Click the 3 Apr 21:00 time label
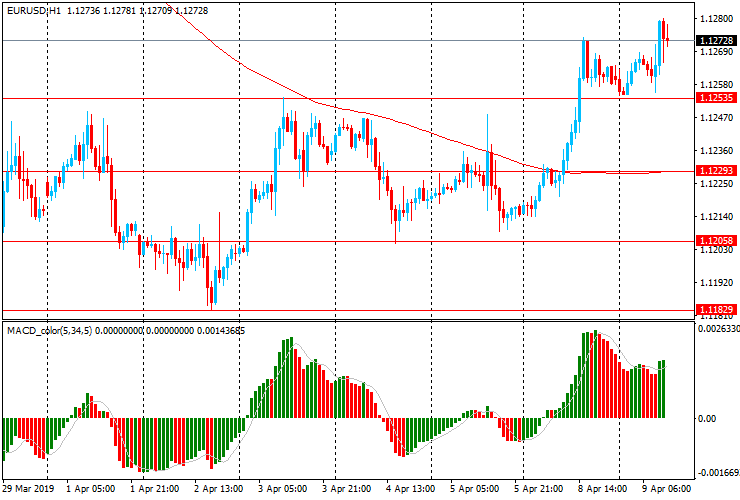 coord(347,489)
